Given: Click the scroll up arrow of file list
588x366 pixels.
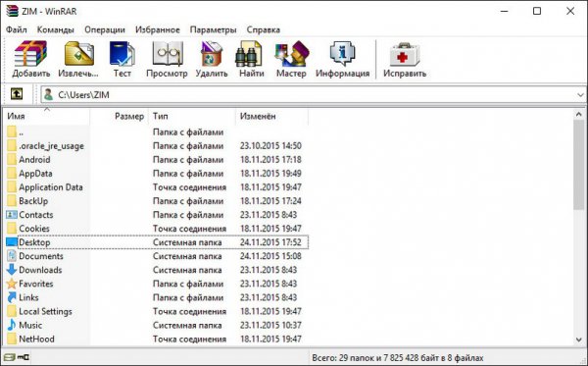Looking at the screenshot, I should 579,114.
